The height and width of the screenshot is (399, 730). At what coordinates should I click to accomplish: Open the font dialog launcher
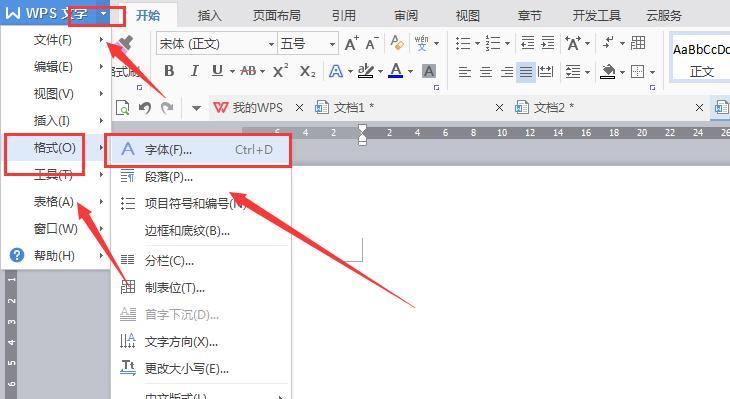point(436,88)
